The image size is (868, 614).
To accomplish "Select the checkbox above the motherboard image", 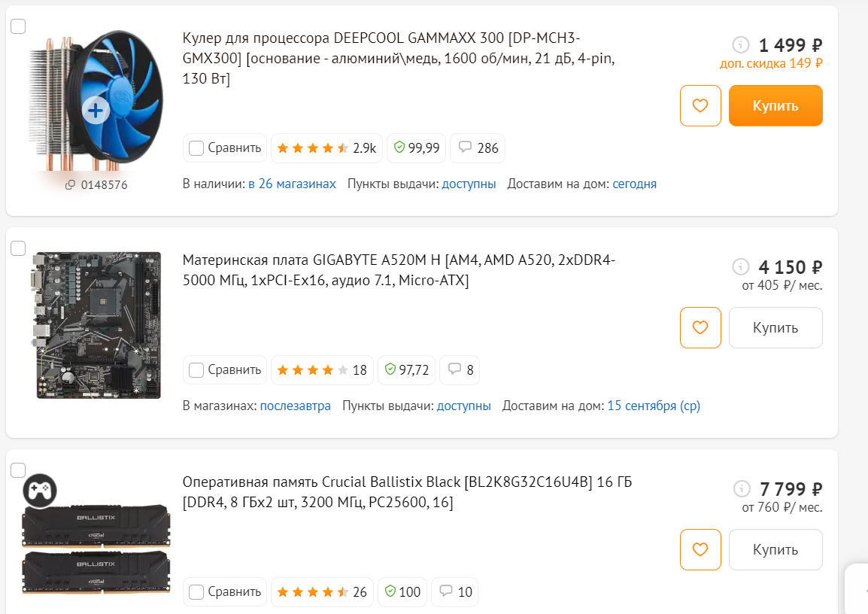I will pos(18,248).
